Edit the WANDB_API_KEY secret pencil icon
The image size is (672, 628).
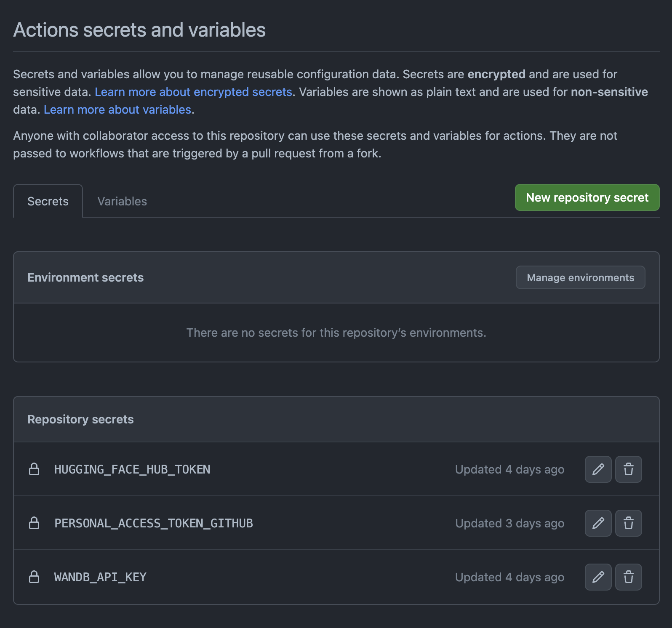coord(598,577)
